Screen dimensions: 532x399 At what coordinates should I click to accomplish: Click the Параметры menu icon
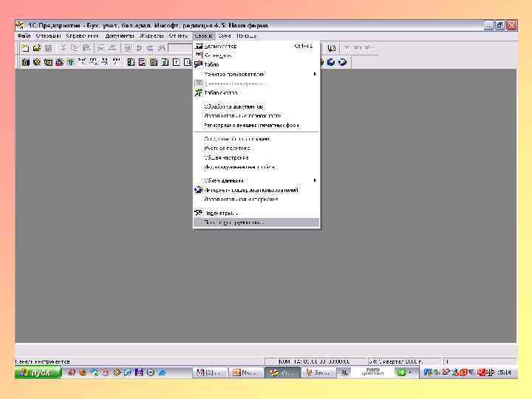199,213
